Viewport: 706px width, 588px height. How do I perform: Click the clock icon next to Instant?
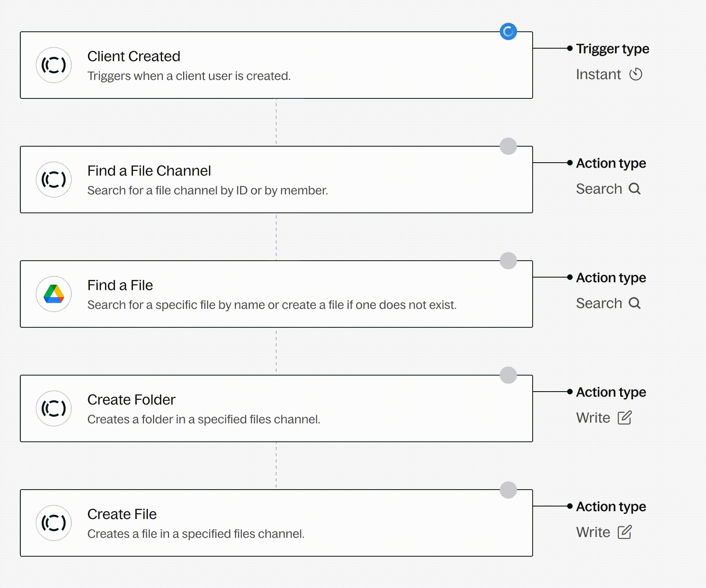635,74
